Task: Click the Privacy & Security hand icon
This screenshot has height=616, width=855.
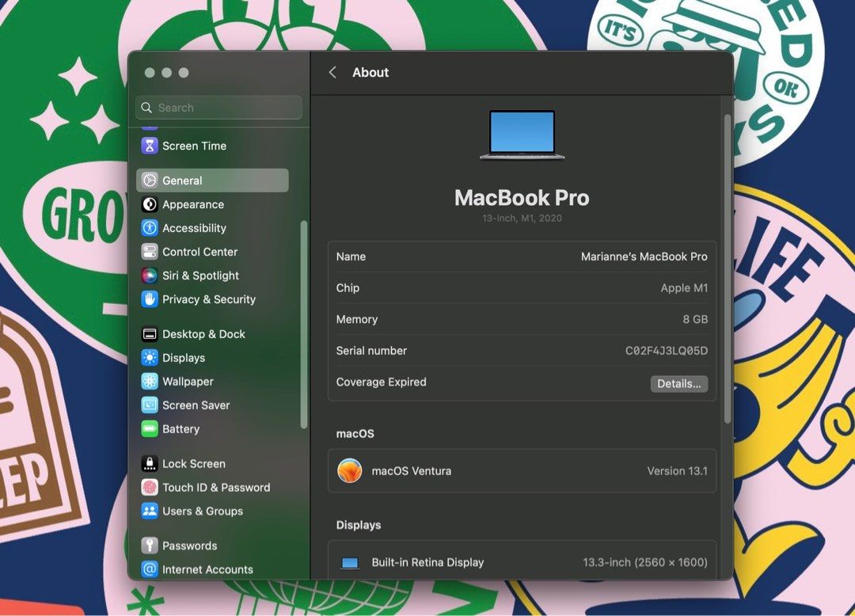Action: [x=150, y=299]
